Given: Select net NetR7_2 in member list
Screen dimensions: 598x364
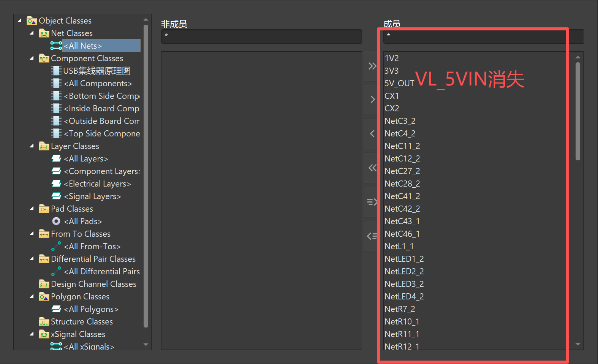Looking at the screenshot, I should click(x=400, y=309).
